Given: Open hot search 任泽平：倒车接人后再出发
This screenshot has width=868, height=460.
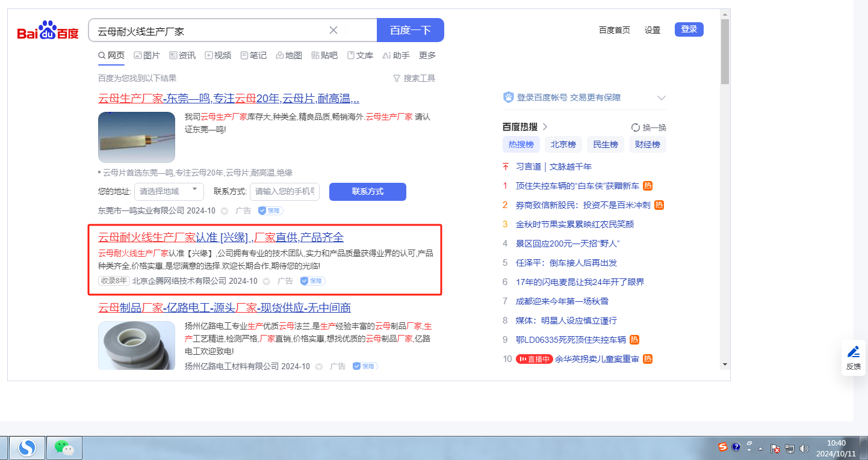Looking at the screenshot, I should coord(566,263).
